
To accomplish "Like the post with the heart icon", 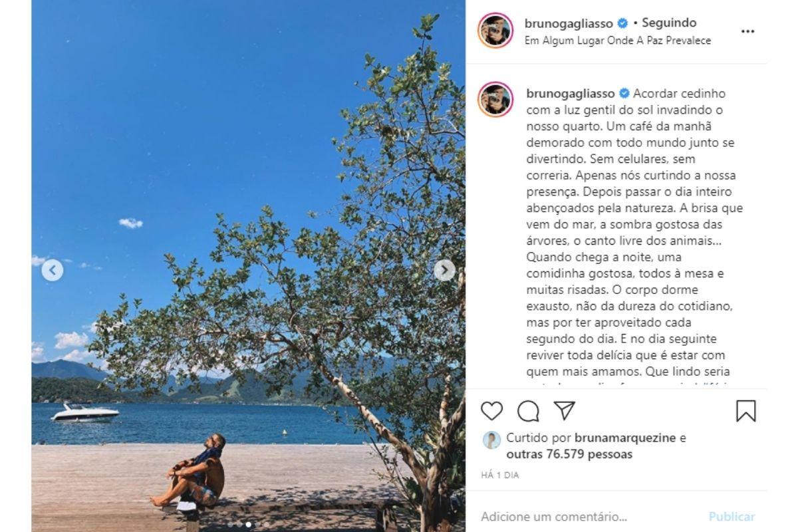I will click(491, 411).
